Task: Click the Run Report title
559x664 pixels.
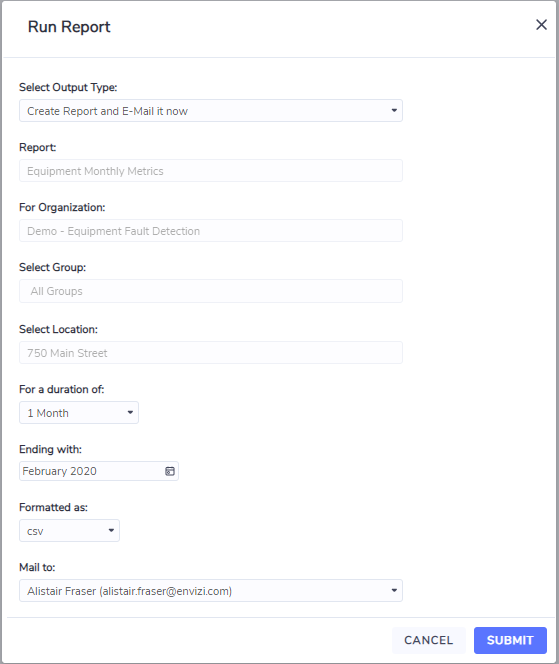Action: 69,27
